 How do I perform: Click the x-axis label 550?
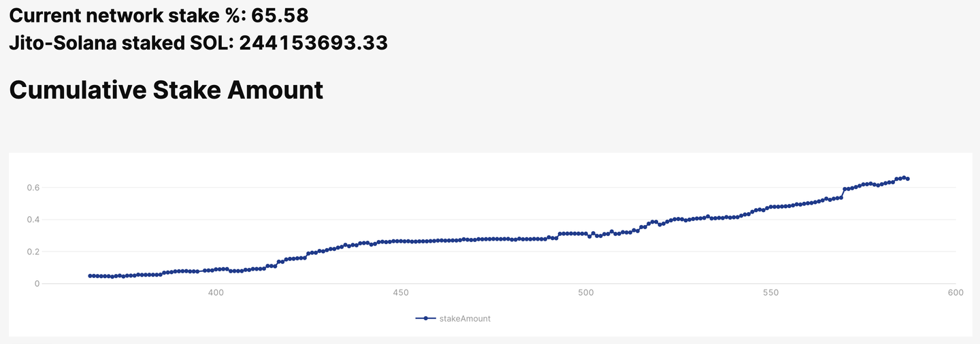click(x=770, y=293)
